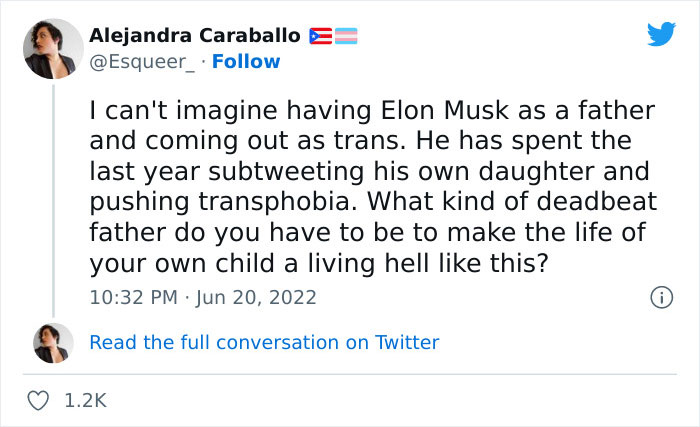Screen dimensions: 700x427
Task: Open the tweet info circle icon
Action: pos(660,297)
